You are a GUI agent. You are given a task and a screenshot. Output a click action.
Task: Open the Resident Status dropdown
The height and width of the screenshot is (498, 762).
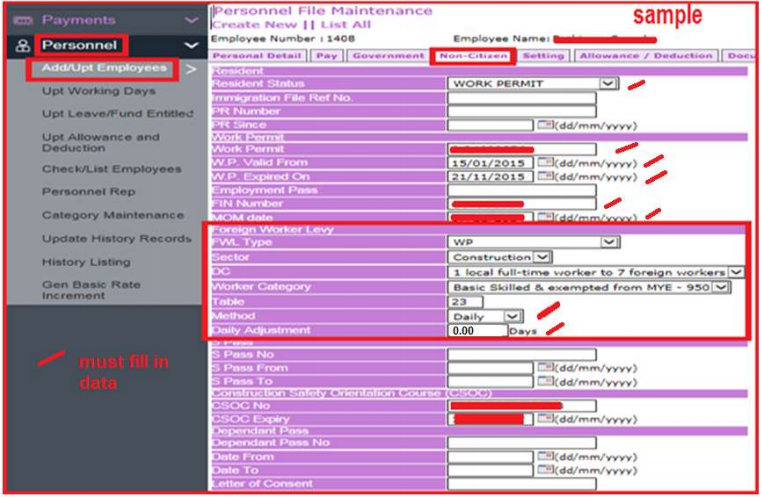(x=608, y=84)
